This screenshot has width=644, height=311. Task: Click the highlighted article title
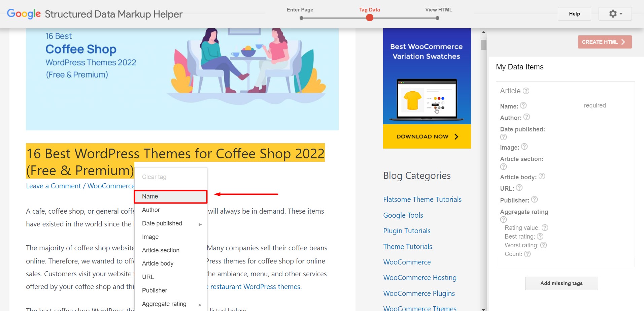pos(175,162)
